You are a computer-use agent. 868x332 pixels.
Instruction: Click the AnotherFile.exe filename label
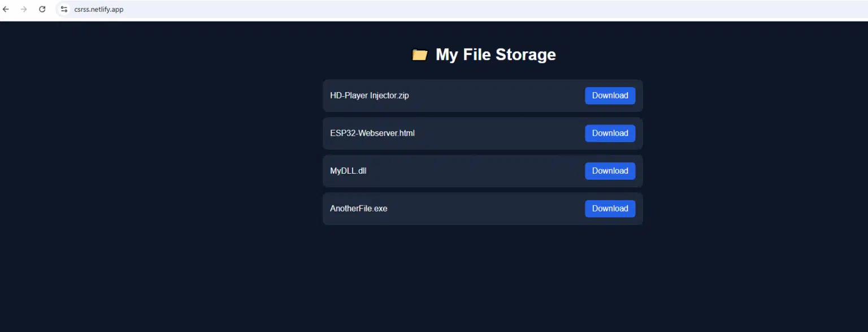coord(358,208)
